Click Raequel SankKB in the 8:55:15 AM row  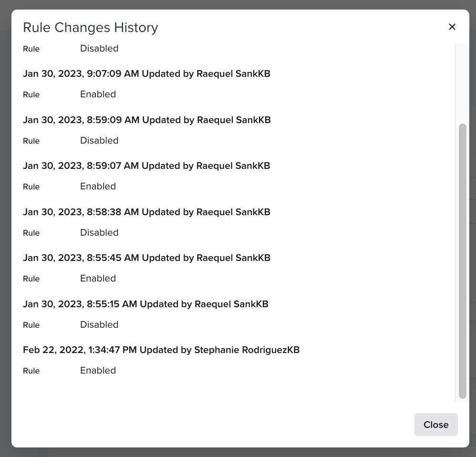pyautogui.click(x=231, y=304)
